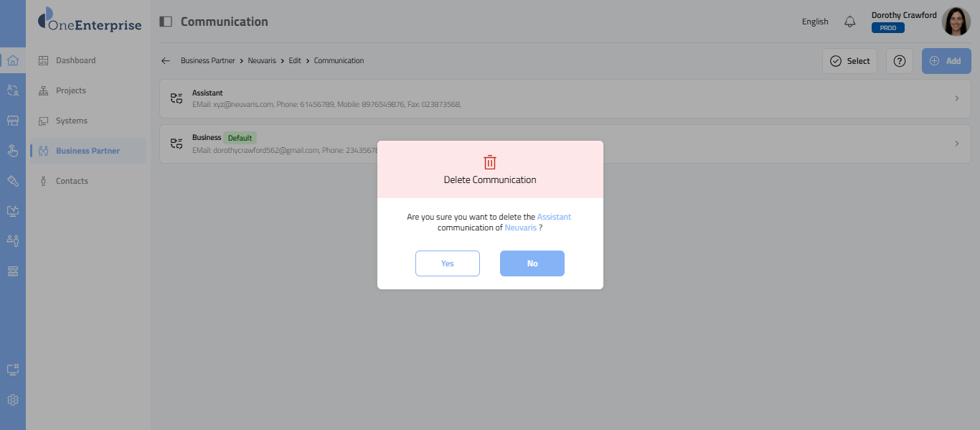Open the settings gear in left rail
Screen dimensions: 980x430
click(x=13, y=400)
